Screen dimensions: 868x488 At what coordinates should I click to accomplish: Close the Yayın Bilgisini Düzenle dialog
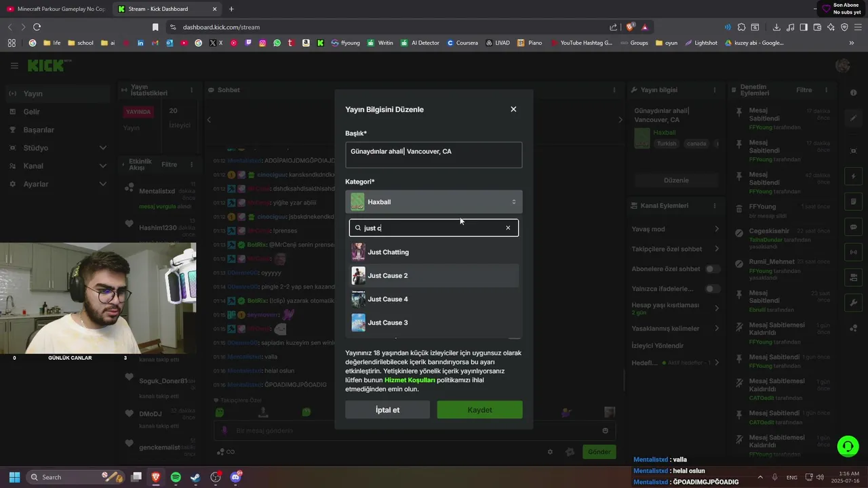(513, 109)
